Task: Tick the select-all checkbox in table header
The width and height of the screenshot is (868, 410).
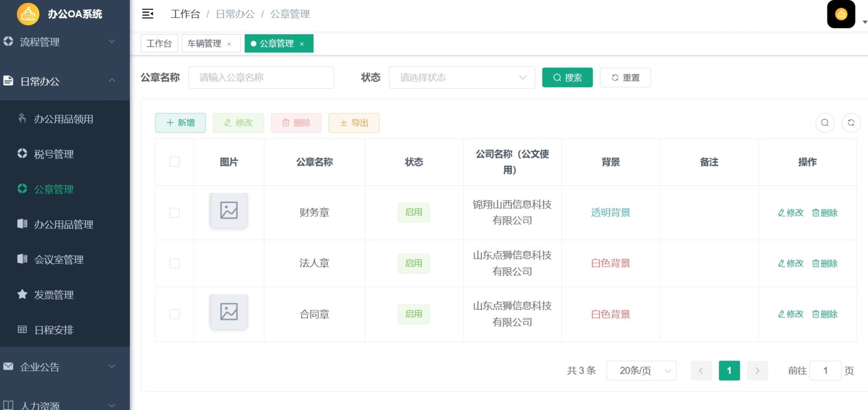Action: tap(175, 162)
